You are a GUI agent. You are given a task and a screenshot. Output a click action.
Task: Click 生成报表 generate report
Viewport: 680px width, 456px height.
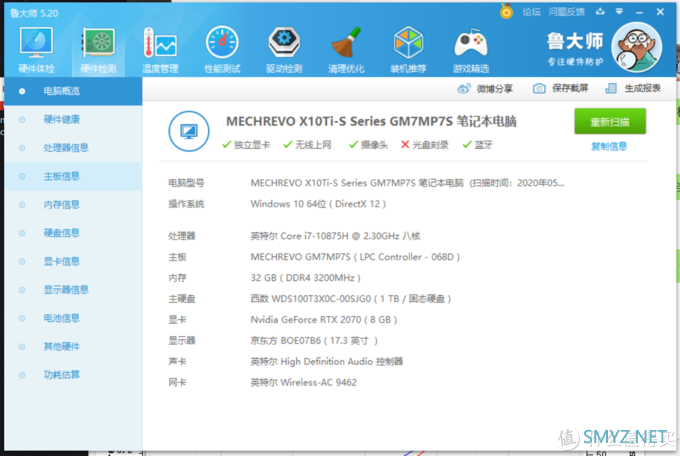[x=642, y=88]
